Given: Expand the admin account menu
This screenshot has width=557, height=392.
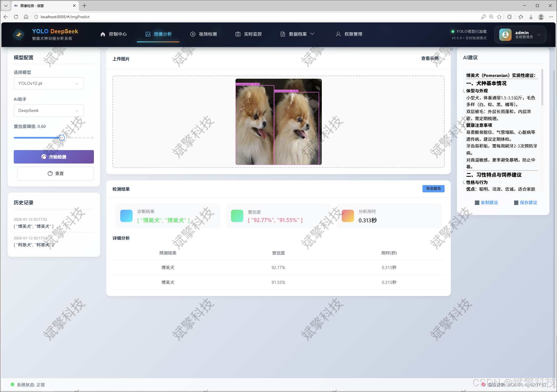Looking at the screenshot, I should point(539,35).
